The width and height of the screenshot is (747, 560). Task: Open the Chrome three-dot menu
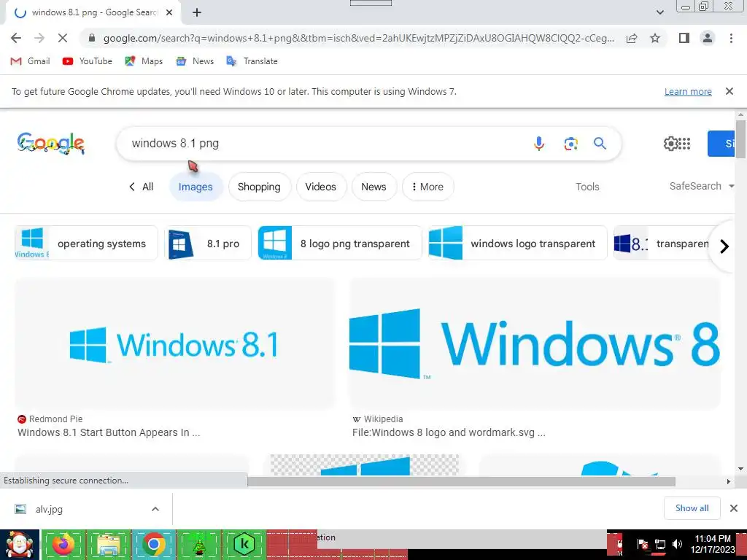pos(731,38)
